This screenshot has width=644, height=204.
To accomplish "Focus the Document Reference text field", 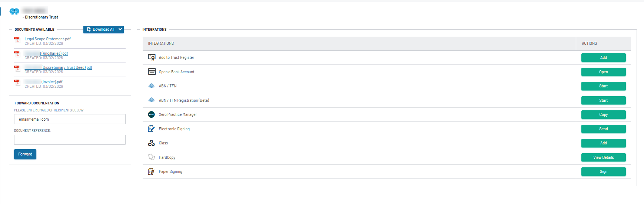I will coord(70,140).
